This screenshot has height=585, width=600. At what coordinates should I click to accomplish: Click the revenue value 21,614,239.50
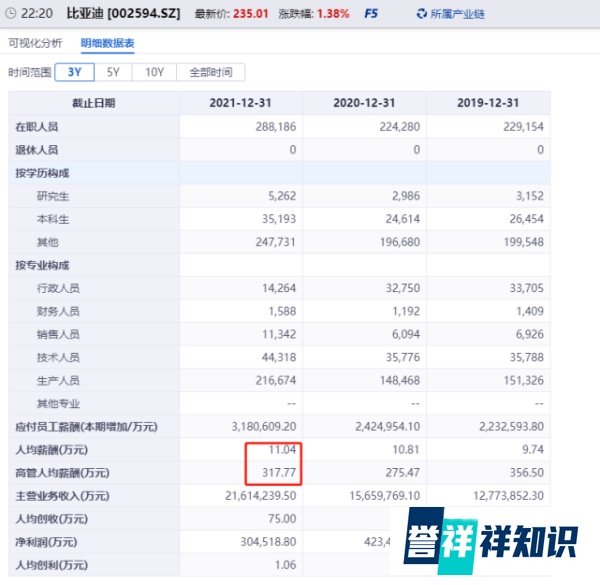click(261, 496)
